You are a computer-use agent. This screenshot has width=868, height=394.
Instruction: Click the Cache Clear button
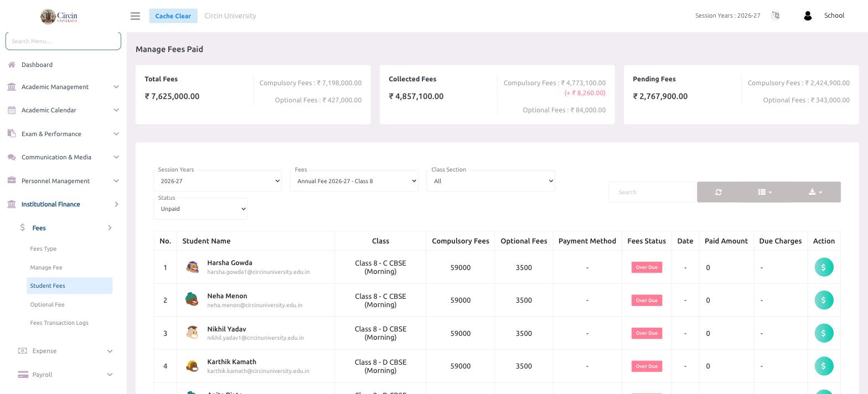[173, 15]
